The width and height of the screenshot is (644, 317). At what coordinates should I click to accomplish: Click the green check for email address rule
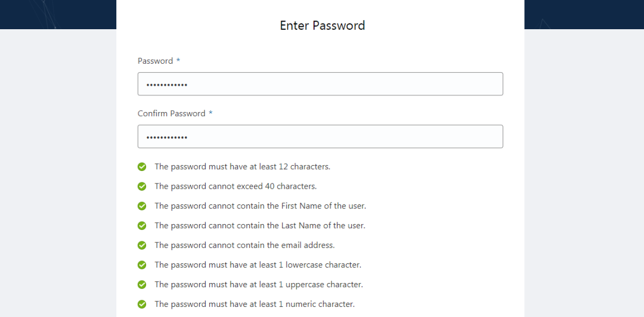[142, 245]
